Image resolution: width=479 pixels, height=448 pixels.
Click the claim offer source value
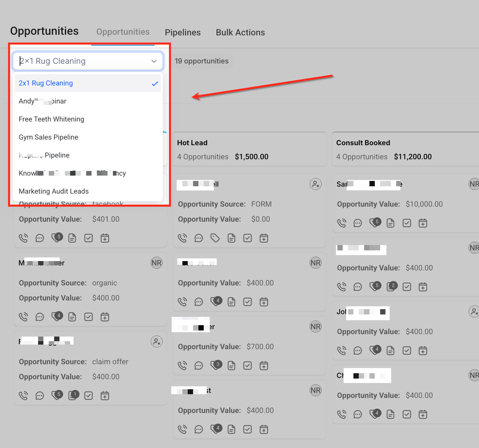coord(110,362)
